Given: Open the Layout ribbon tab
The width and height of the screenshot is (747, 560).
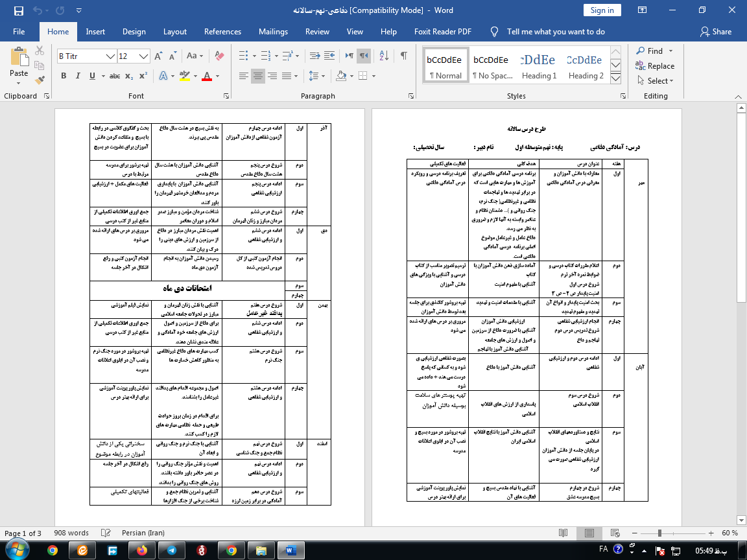Looking at the screenshot, I should pyautogui.click(x=175, y=32).
